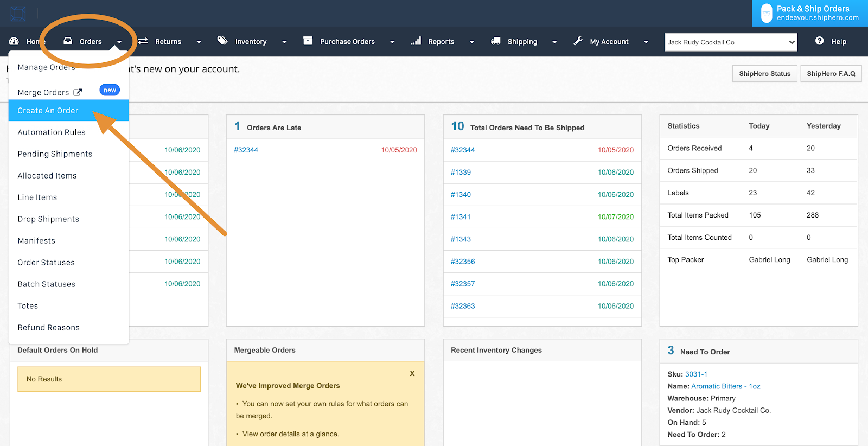The height and width of the screenshot is (446, 868).
Task: Open SKU 3031-1 link
Action: tap(696, 374)
